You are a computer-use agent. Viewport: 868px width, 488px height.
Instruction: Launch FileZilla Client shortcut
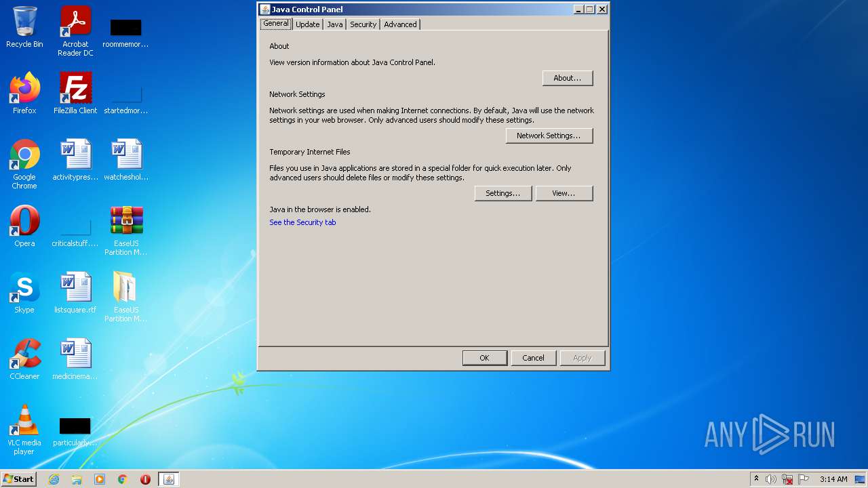tap(75, 94)
